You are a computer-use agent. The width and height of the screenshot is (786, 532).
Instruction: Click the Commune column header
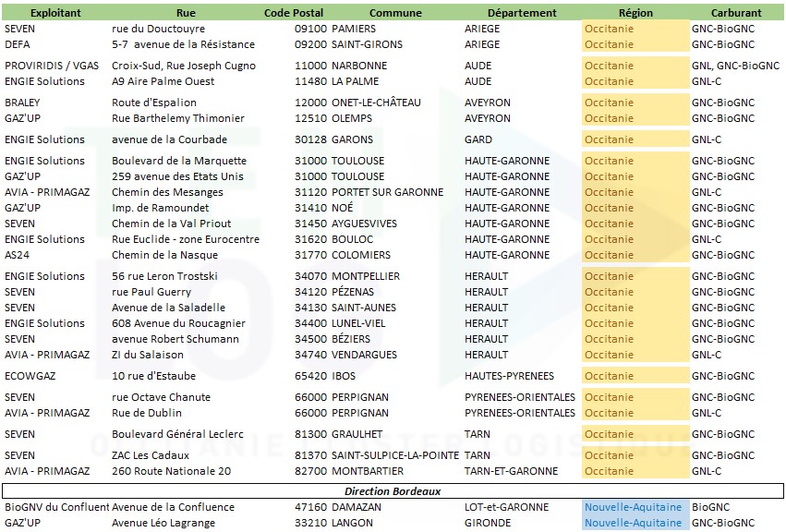(395, 13)
